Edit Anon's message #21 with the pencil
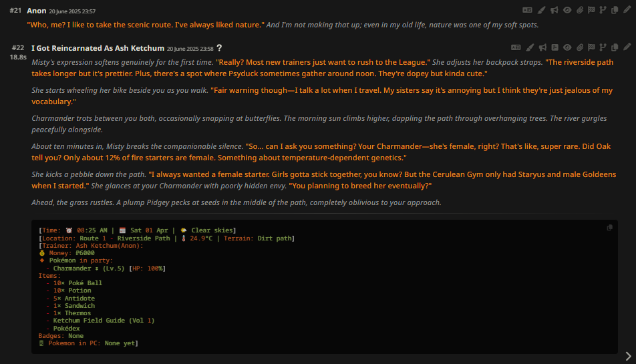This screenshot has height=364, width=636. coord(627,10)
